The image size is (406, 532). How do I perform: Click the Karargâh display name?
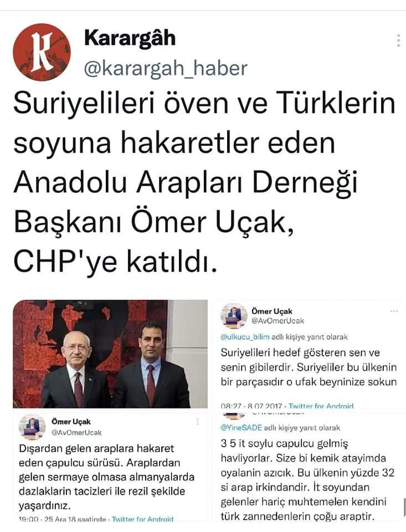130,38
